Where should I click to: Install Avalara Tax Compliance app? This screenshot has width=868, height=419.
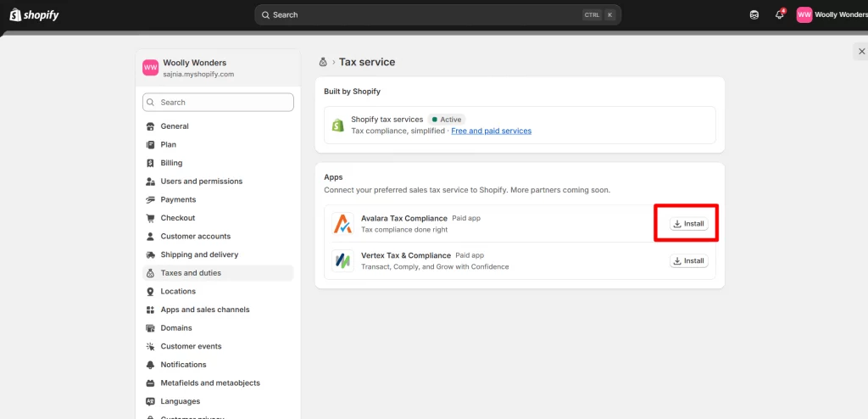[x=688, y=223]
